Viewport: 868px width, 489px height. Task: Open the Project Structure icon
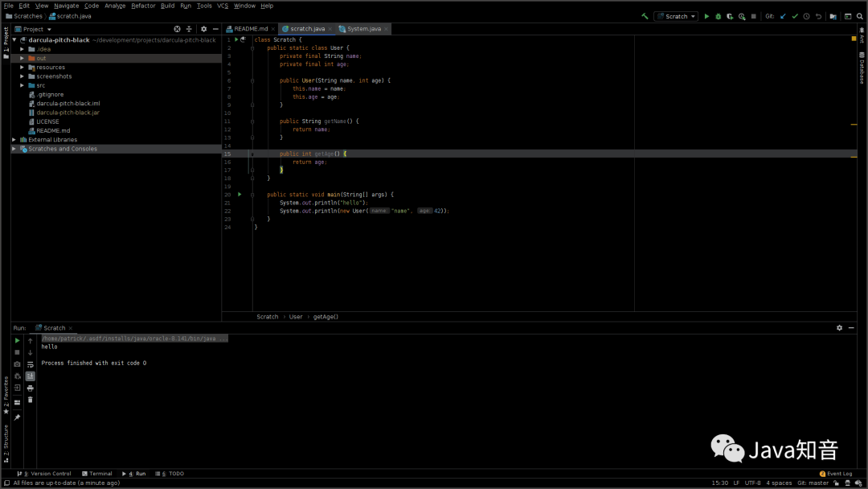tap(833, 16)
